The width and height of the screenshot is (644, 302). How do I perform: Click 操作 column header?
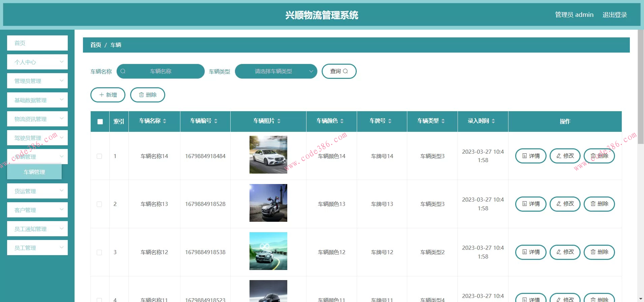click(x=565, y=121)
